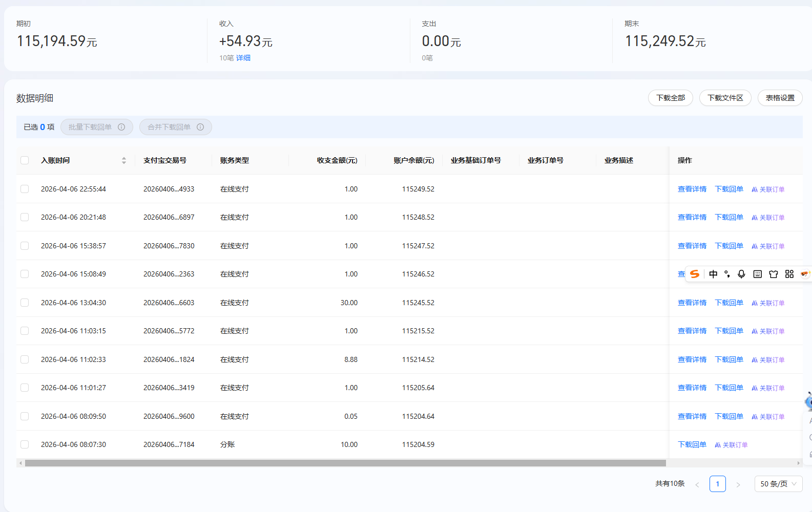Click the IME punctuation mode icon
Image resolution: width=812 pixels, height=512 pixels.
coord(727,274)
